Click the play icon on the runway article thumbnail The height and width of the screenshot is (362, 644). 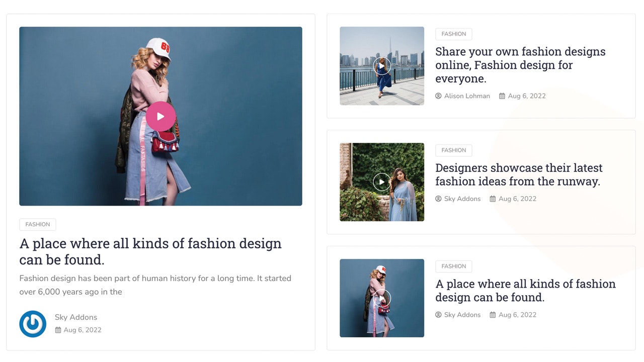382,182
